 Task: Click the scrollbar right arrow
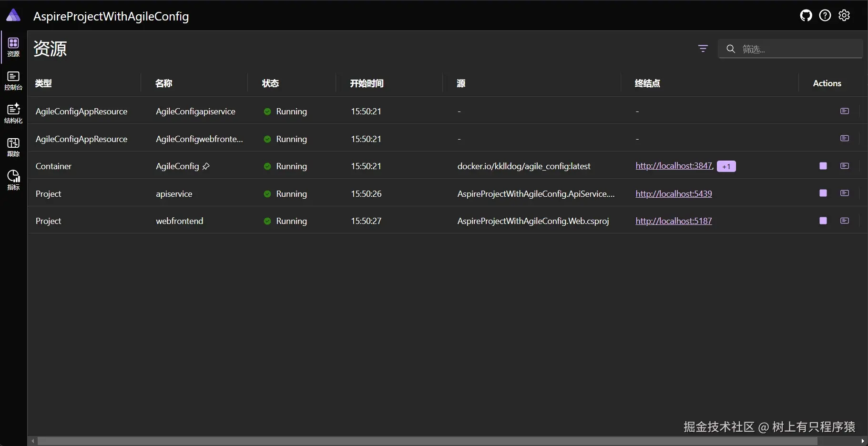tap(863, 441)
